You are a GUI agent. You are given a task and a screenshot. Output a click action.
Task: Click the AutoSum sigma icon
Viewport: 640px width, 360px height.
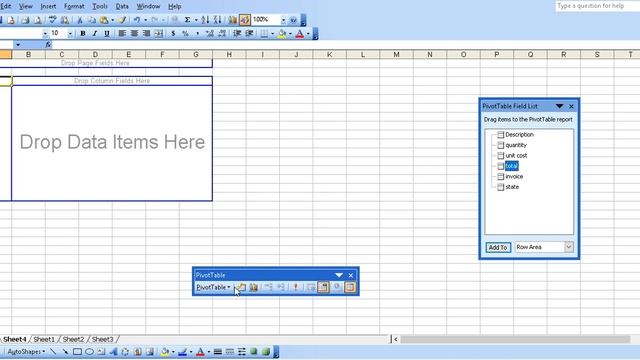[x=187, y=20]
